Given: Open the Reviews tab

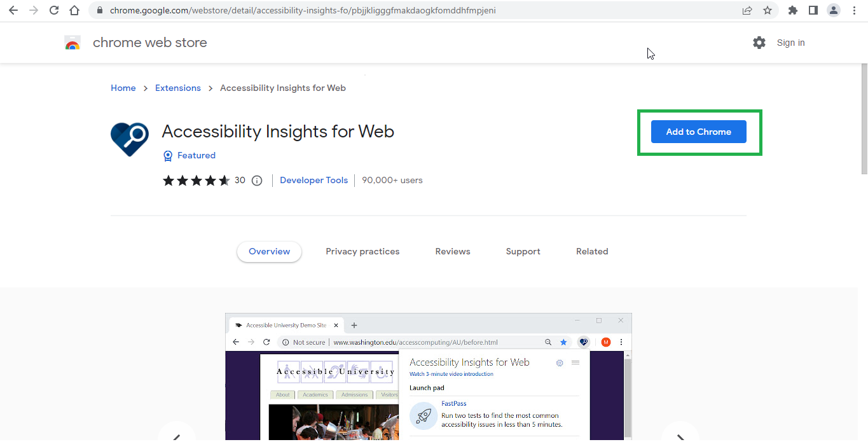Looking at the screenshot, I should pos(453,251).
